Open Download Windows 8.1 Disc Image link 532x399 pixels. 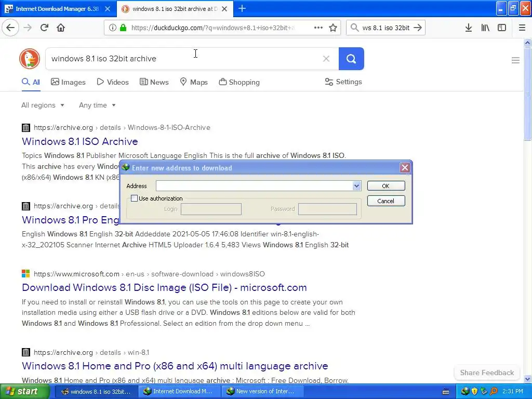[164, 287]
